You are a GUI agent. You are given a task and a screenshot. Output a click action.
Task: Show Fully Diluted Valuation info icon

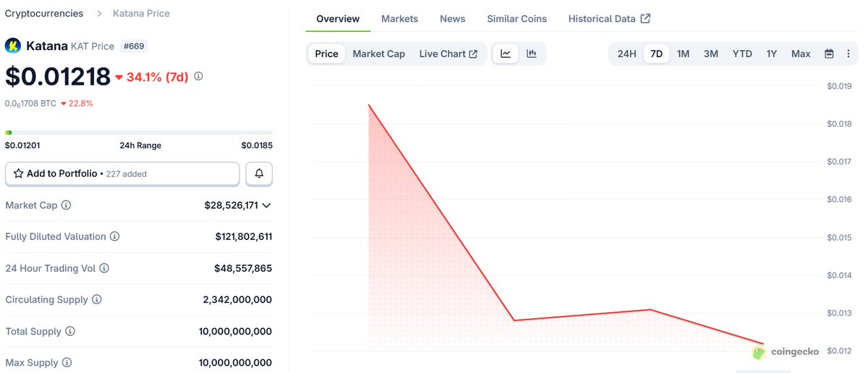click(x=114, y=237)
